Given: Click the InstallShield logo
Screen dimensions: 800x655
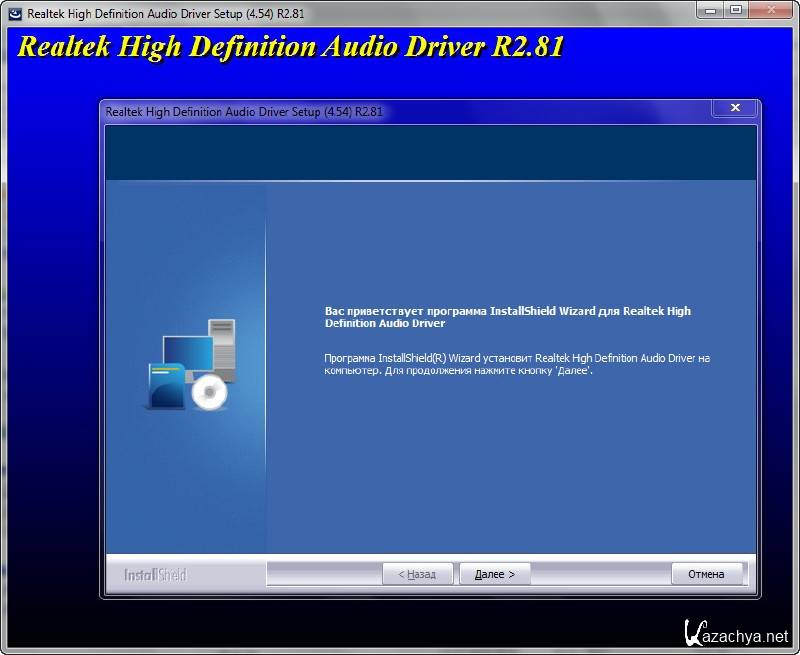Looking at the screenshot, I should coord(155,575).
